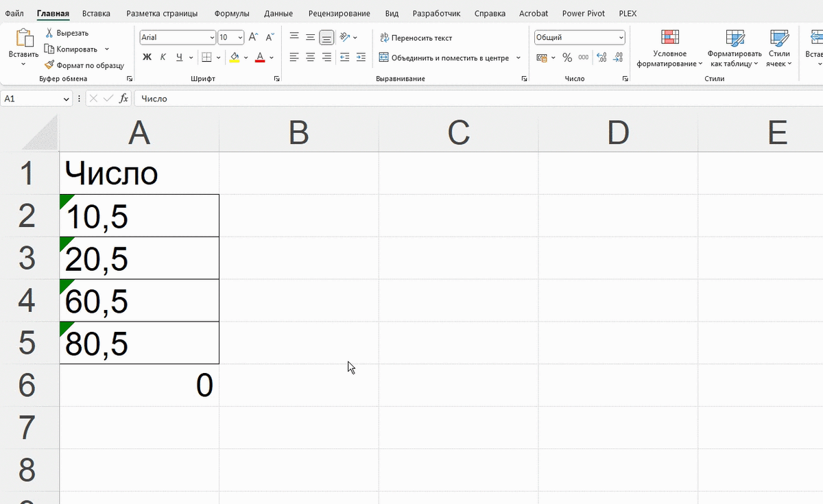The width and height of the screenshot is (823, 504).
Task: Click the Select All corner triangle
Action: (x=40, y=132)
